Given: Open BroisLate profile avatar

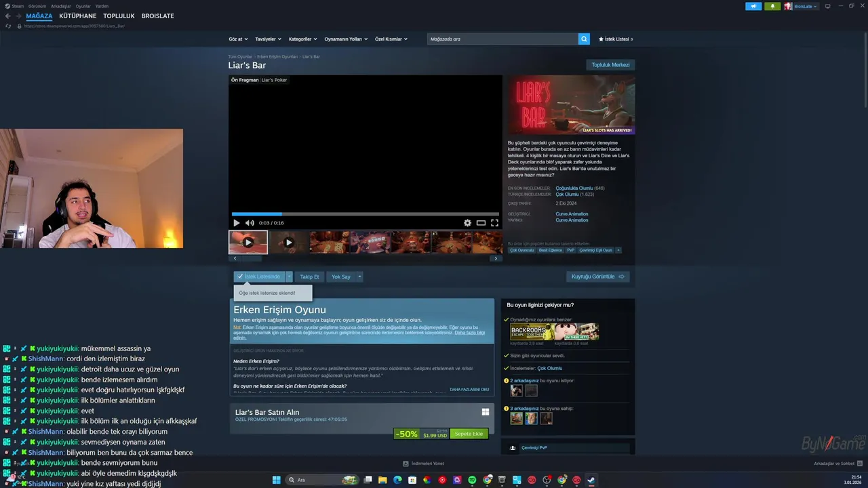Looking at the screenshot, I should coord(788,6).
